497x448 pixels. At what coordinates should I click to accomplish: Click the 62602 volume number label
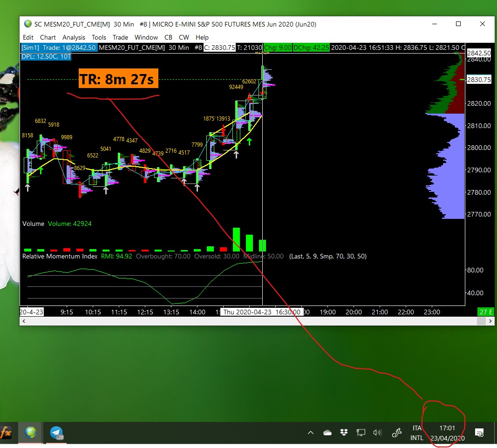pyautogui.click(x=249, y=81)
